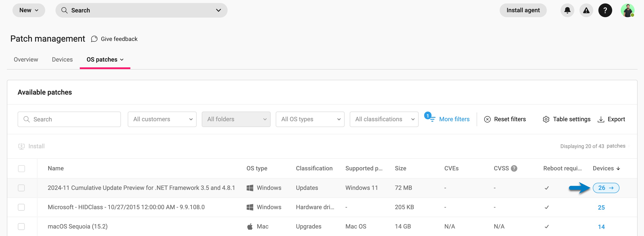Screen dimensions: 644x236
Task: Open the All OS types dropdown
Action: coord(310,119)
